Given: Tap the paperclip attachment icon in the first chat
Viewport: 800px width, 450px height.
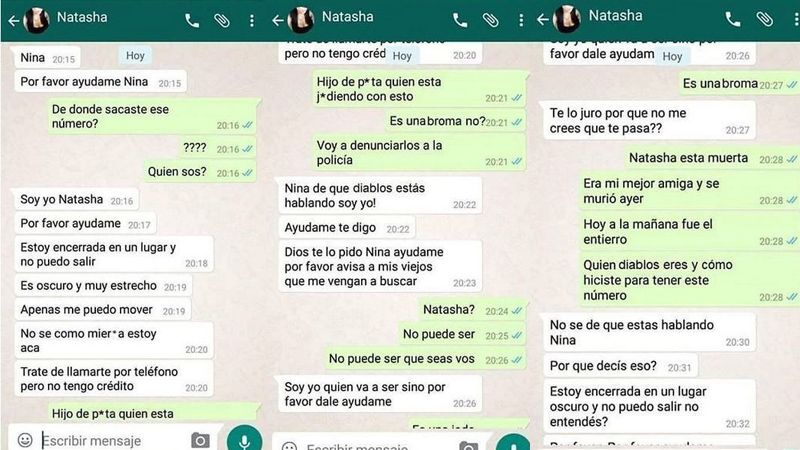Looking at the screenshot, I should click(221, 21).
